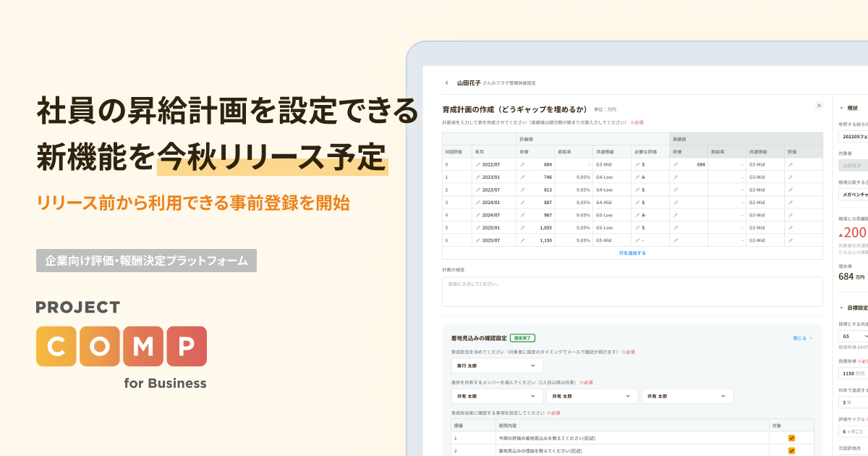Open the second 共有 太郎 member dropdown
Screen dimensions: 868x456
[592, 396]
